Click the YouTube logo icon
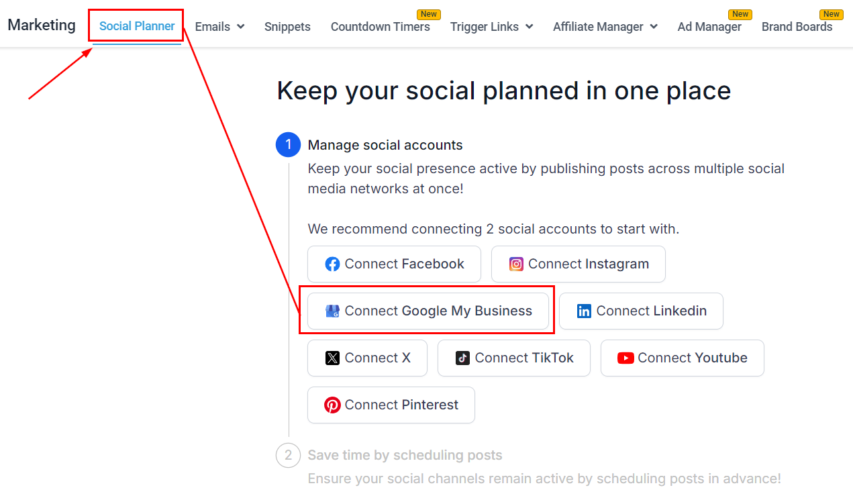The width and height of the screenshot is (853, 504). 625,358
